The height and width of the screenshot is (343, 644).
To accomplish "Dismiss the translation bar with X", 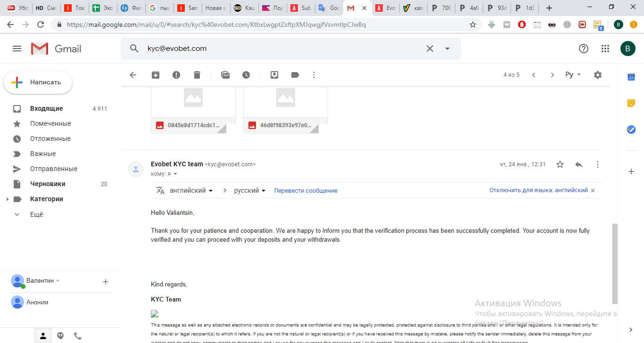I will [x=593, y=191].
